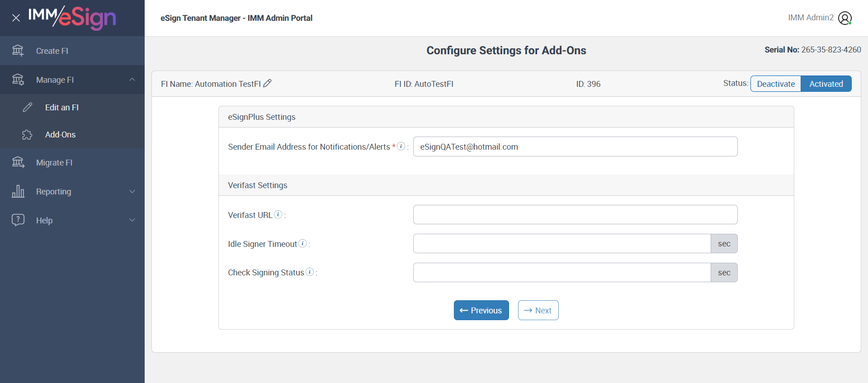
Task: Select the Activated status option
Action: pyautogui.click(x=826, y=84)
